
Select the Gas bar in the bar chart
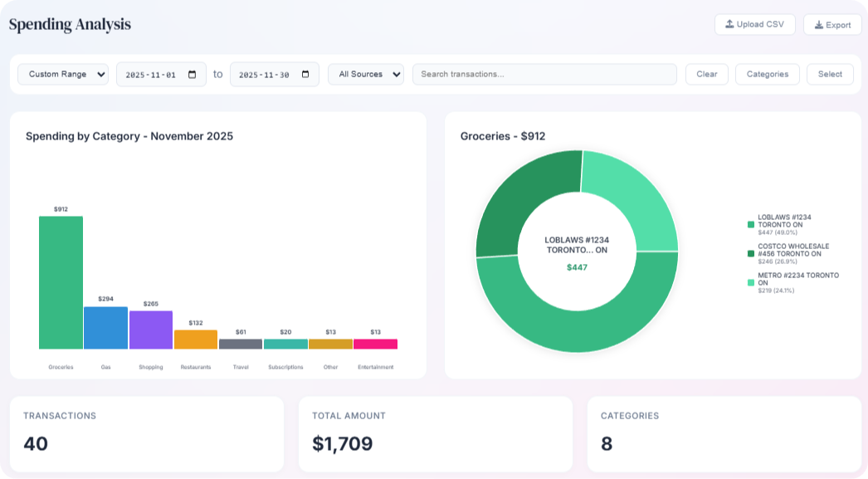coord(105,328)
